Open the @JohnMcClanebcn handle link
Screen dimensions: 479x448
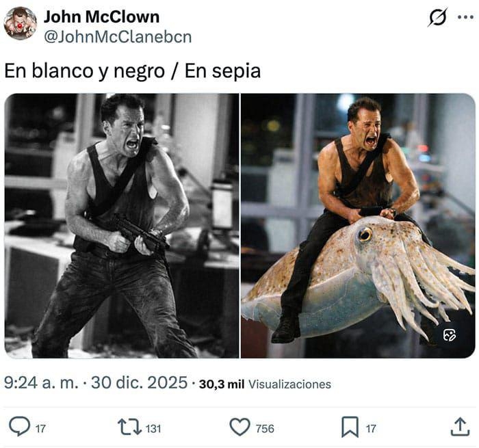pos(118,37)
